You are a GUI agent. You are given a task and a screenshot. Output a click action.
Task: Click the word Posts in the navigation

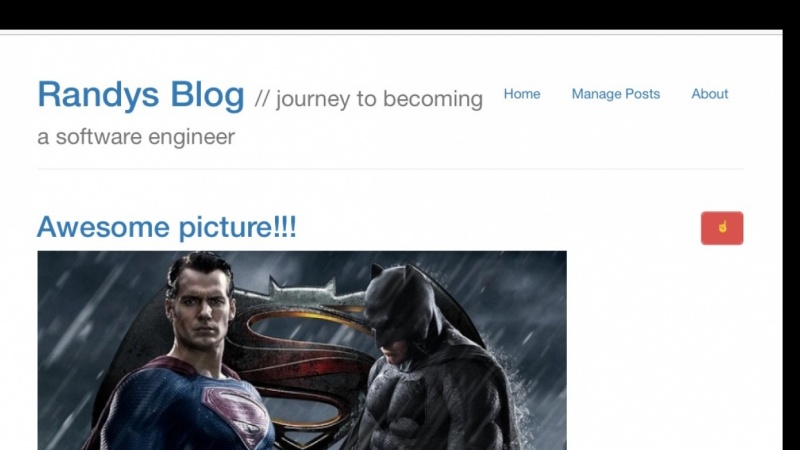(642, 94)
